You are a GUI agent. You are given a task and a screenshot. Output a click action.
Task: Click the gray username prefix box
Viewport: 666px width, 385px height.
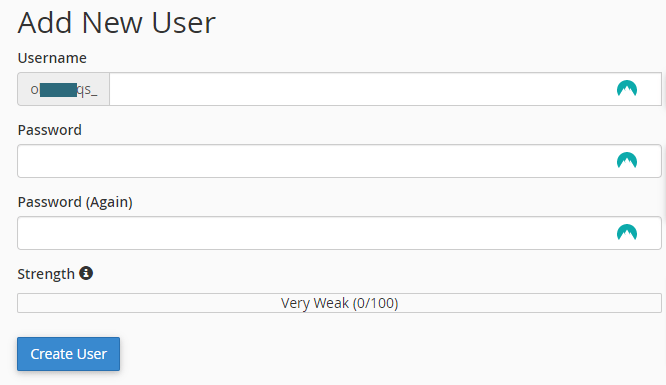63,89
